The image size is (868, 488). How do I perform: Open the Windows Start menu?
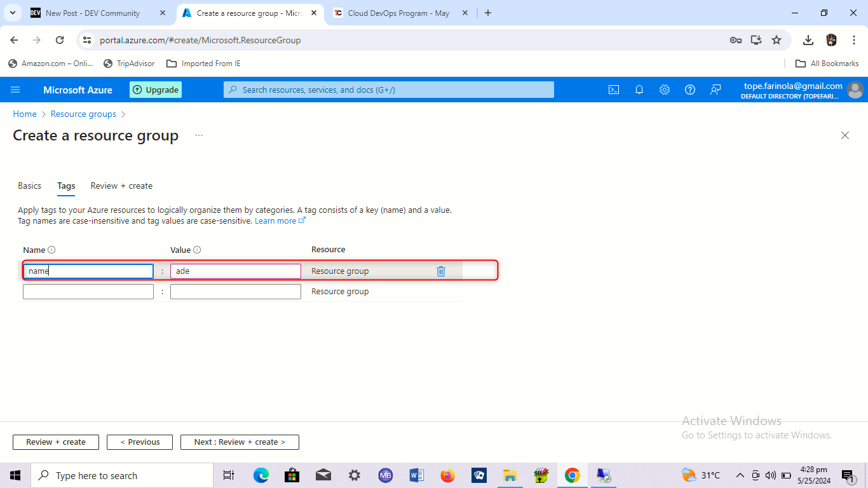pyautogui.click(x=15, y=475)
